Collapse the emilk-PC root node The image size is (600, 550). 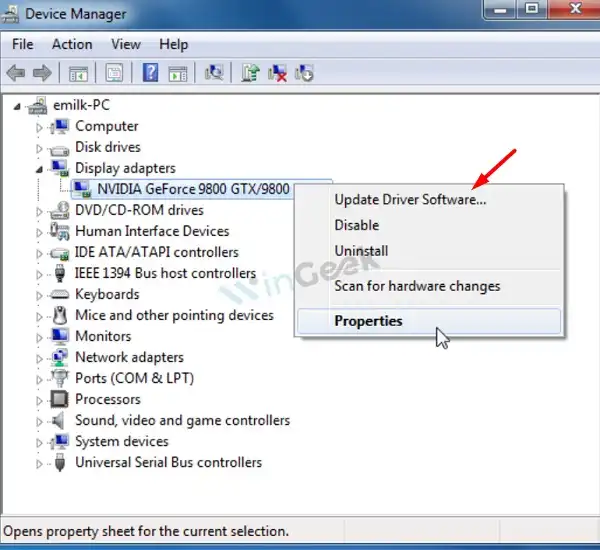[17, 107]
